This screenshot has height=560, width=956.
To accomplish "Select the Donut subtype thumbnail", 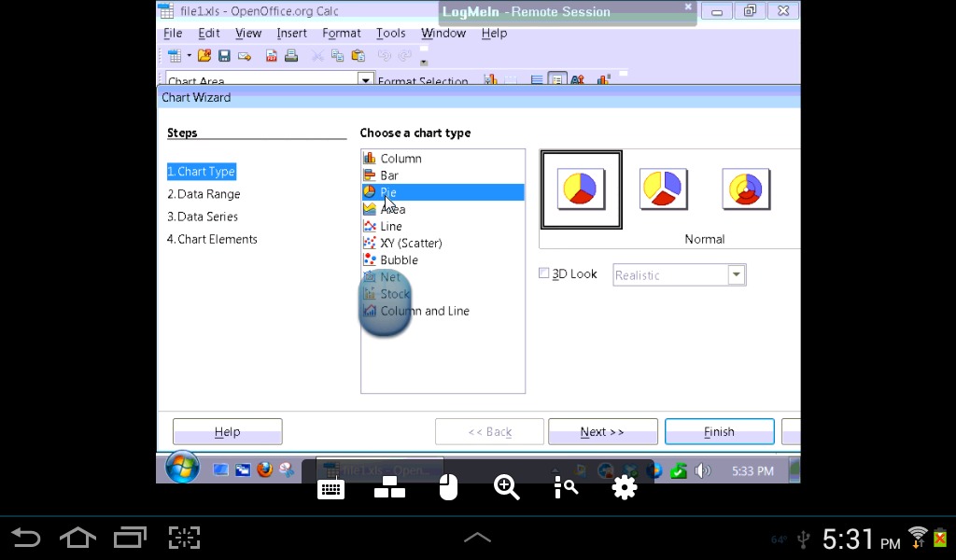I will click(x=746, y=189).
